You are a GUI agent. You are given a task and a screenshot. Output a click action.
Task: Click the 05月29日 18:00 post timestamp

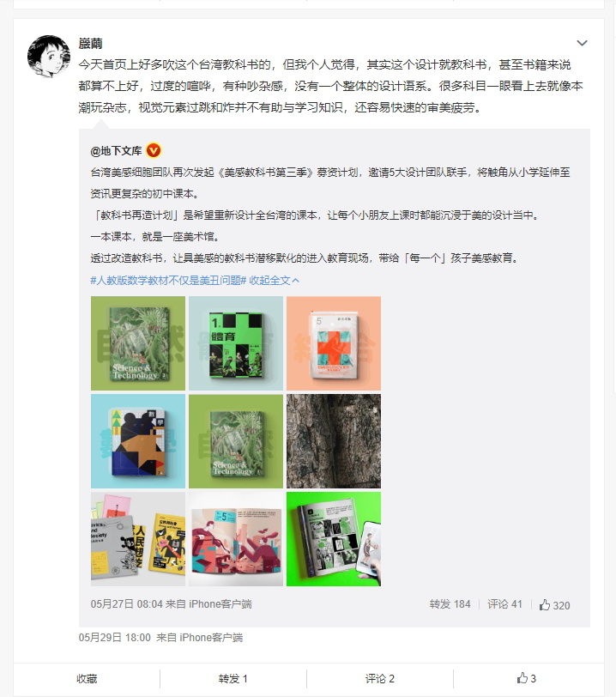[115, 638]
